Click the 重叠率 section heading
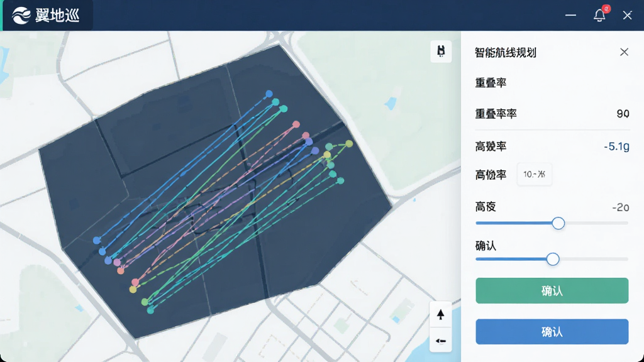644x362 pixels. pyautogui.click(x=491, y=83)
